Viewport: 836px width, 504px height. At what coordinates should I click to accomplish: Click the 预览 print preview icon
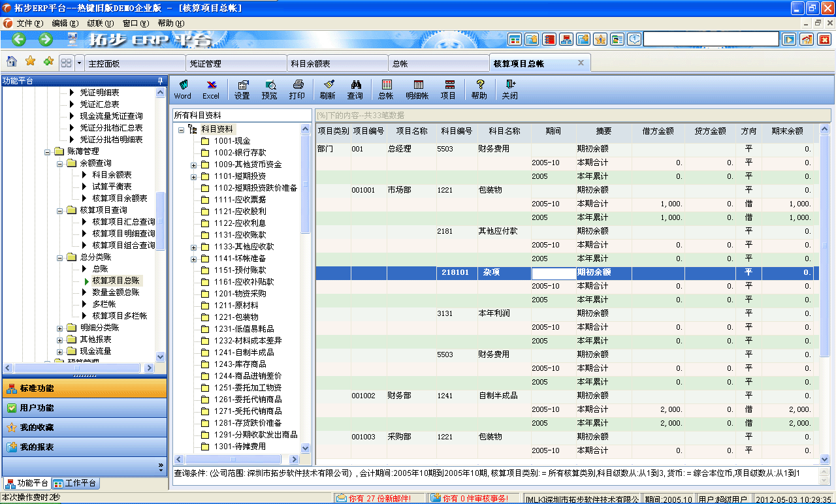[x=270, y=89]
